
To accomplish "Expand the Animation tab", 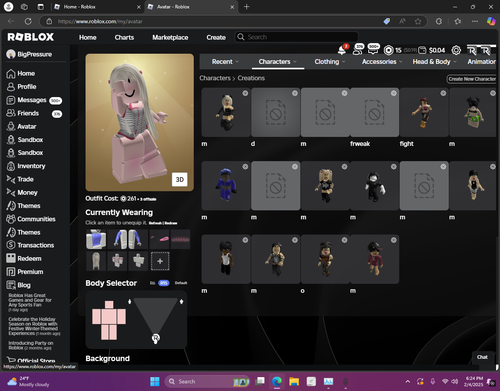I will tap(481, 62).
